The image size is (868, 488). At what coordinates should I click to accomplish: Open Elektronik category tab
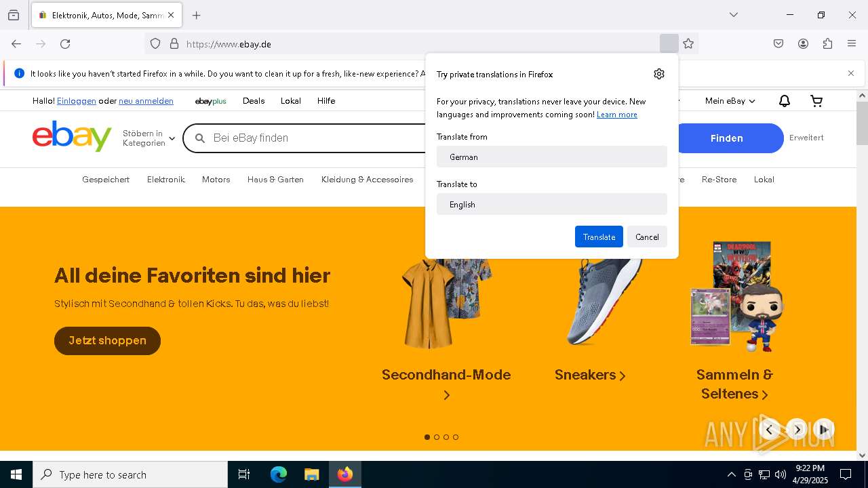[166, 180]
